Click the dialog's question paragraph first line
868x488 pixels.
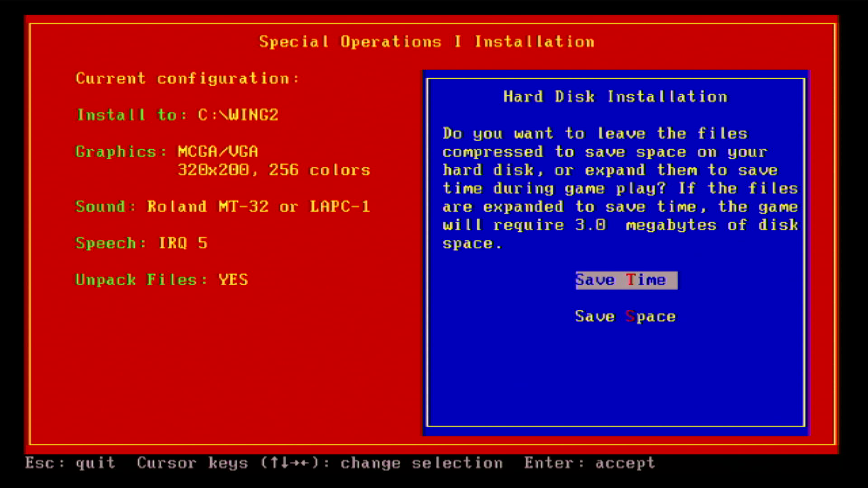595,134
